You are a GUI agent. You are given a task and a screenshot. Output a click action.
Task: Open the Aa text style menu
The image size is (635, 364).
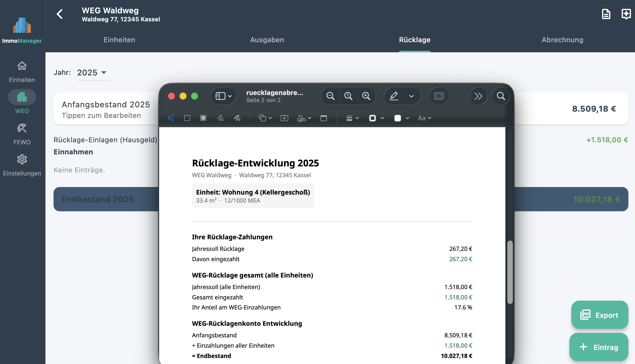point(425,118)
